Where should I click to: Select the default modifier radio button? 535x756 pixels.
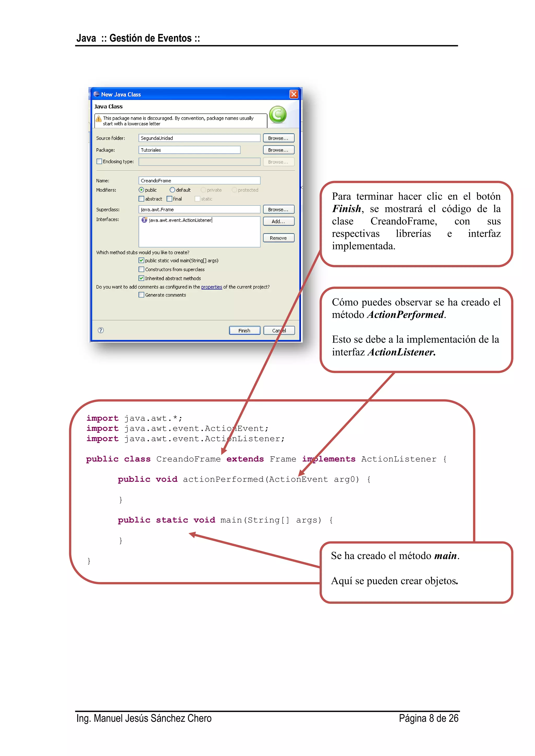tap(172, 190)
